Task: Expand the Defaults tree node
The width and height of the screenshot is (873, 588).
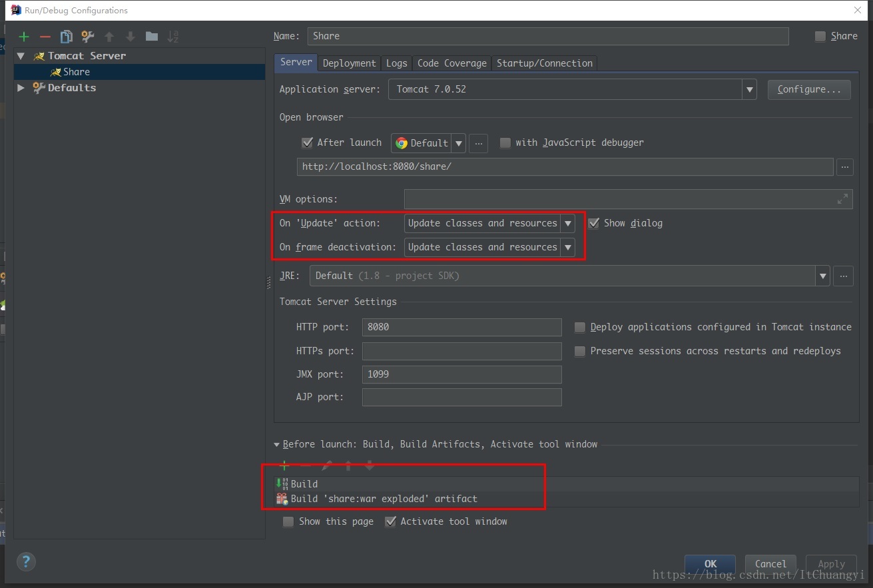Action: coord(21,88)
